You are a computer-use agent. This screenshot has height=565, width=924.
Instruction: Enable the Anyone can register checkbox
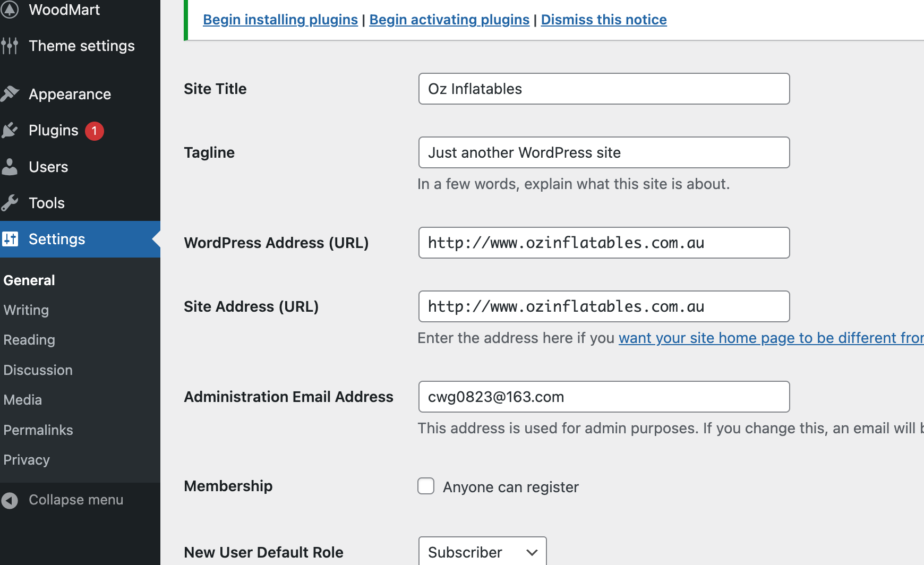click(426, 486)
